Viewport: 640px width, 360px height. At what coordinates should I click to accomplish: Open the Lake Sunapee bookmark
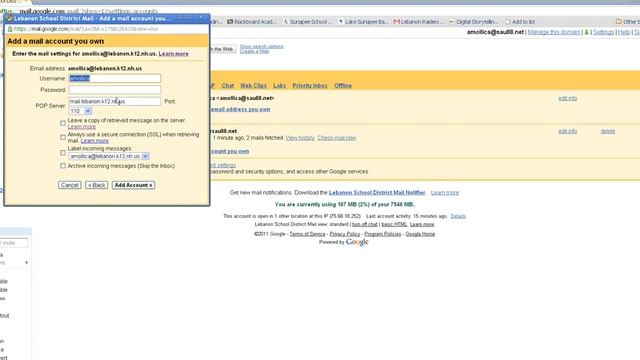[363, 22]
